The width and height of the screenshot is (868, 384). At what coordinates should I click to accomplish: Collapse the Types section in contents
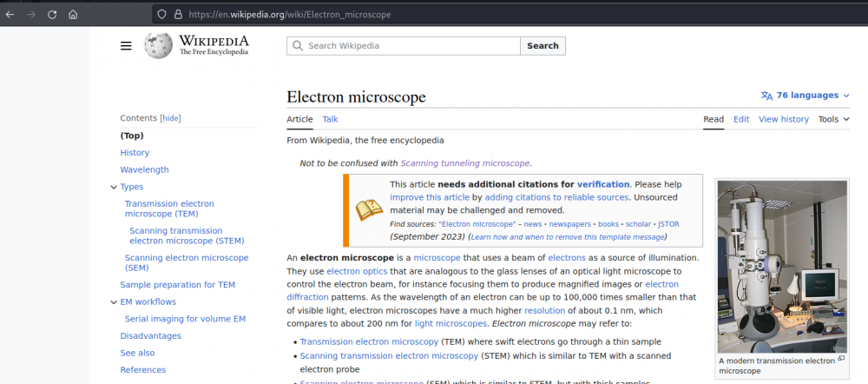pyautogui.click(x=114, y=187)
